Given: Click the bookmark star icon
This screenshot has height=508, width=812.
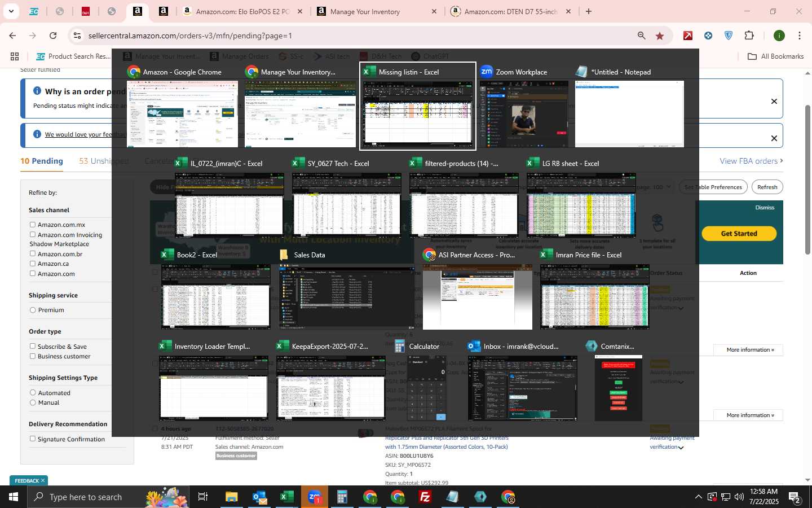Looking at the screenshot, I should coord(660,36).
